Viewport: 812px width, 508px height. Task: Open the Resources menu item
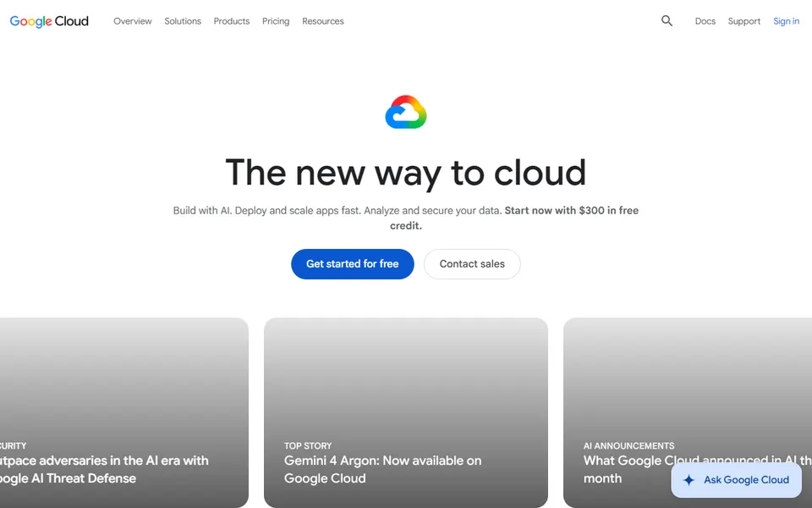coord(323,21)
